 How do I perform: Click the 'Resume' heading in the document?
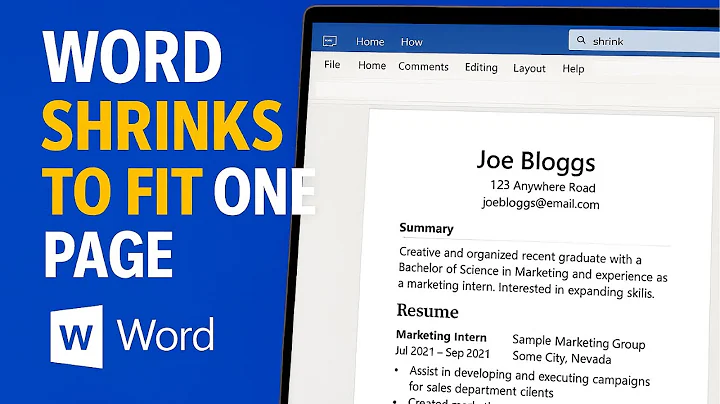pos(428,311)
